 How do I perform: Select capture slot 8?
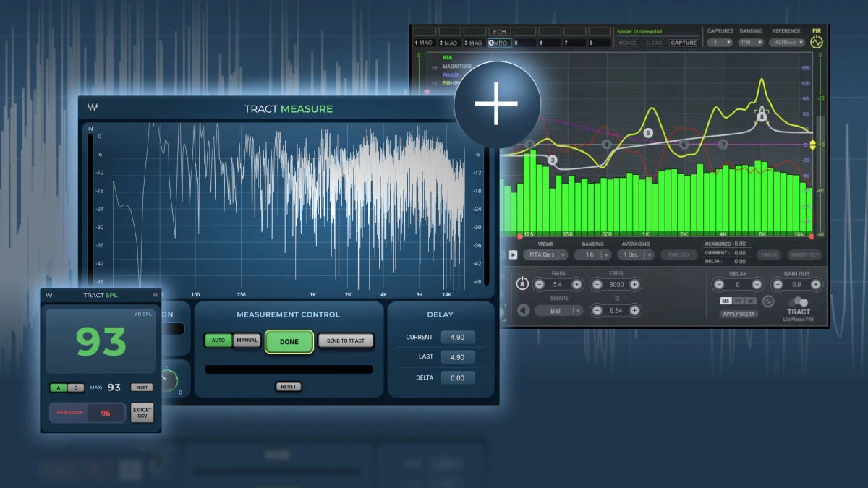600,43
